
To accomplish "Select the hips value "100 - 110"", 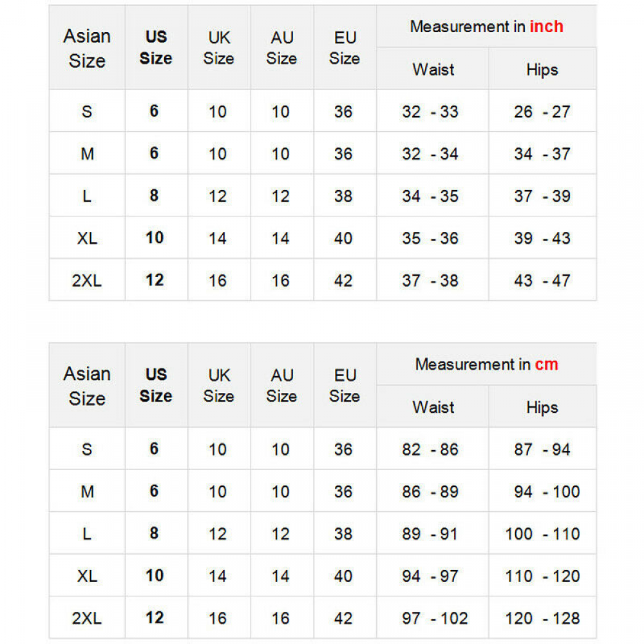I will (x=542, y=534).
